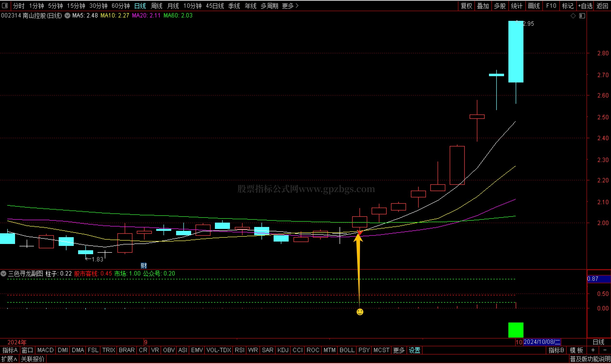Apply the OBV indicator
The height and width of the screenshot is (364, 611).
169,350
